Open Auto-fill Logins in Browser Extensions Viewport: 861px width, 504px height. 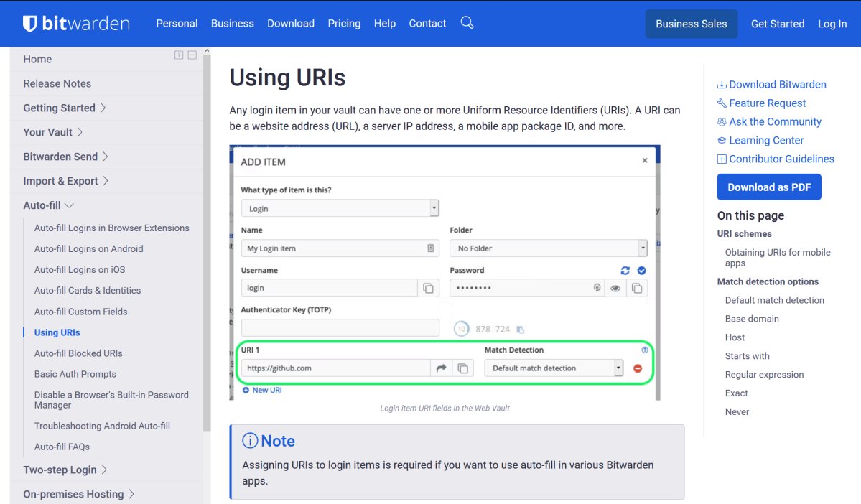pos(111,228)
